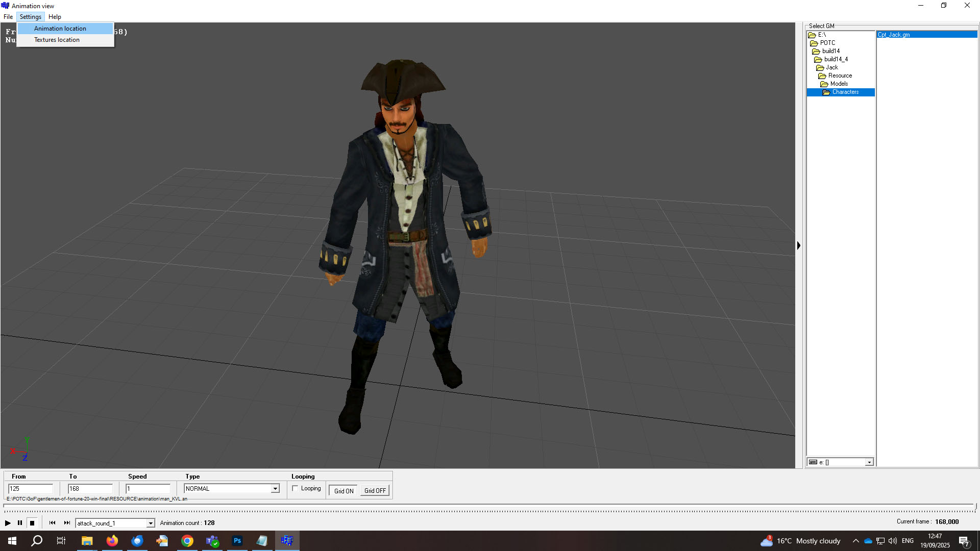Open the Type NORMAL dropdown
Viewport: 980px width, 551px height.
click(x=275, y=489)
